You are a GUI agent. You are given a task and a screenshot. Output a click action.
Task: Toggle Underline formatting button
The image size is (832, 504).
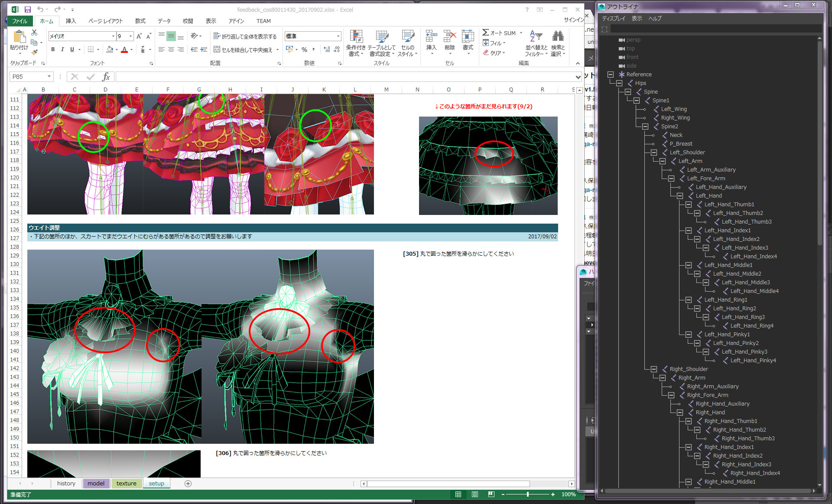click(x=72, y=49)
